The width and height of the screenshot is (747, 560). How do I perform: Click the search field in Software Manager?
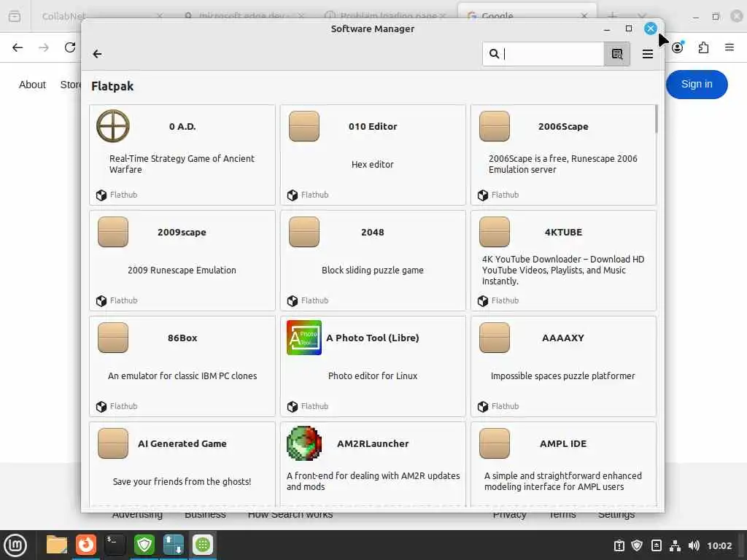click(543, 54)
